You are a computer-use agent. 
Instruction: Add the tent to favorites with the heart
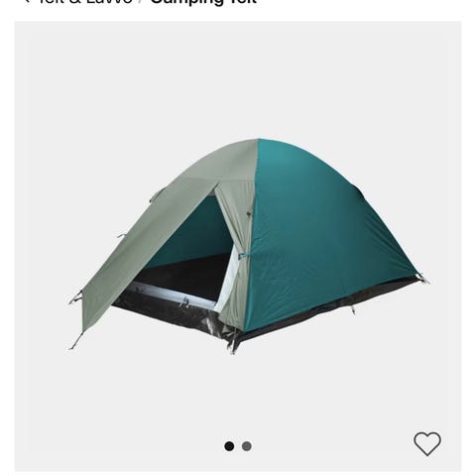click(x=427, y=443)
